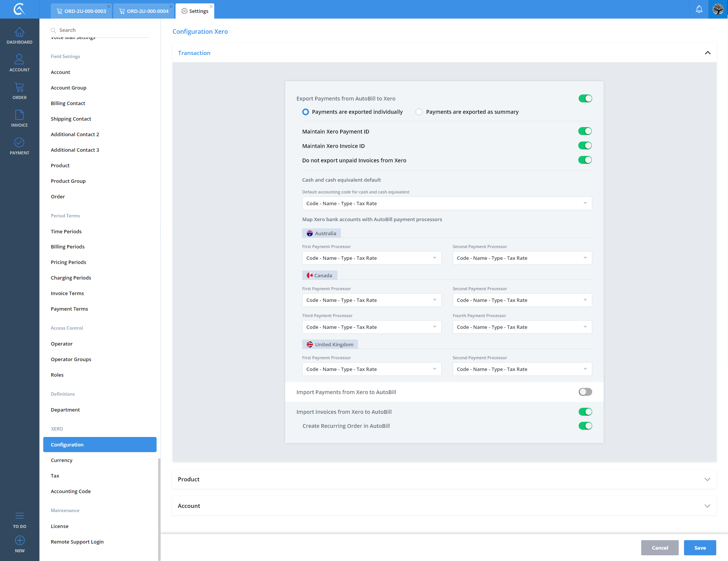The width and height of the screenshot is (728, 561).
Task: Click the settings Search field
Action: (102, 30)
